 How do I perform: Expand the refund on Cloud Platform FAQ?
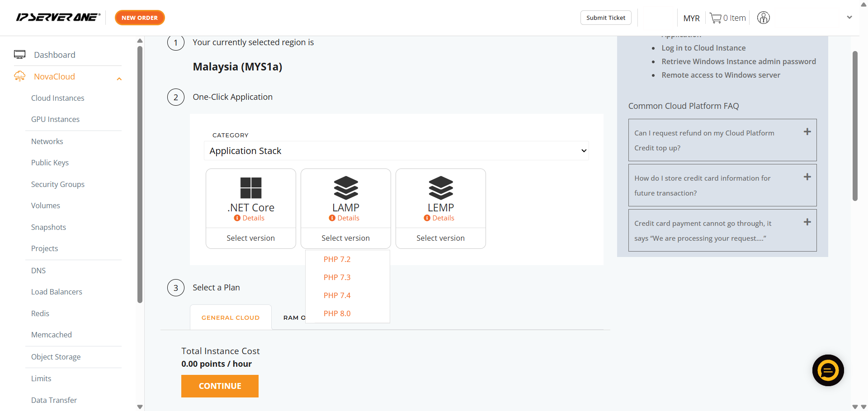tap(807, 132)
